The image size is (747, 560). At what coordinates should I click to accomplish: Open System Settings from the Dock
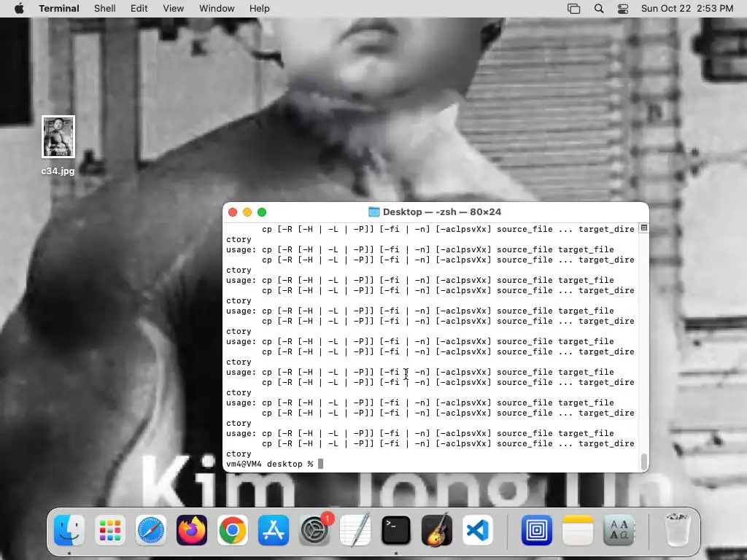314,530
